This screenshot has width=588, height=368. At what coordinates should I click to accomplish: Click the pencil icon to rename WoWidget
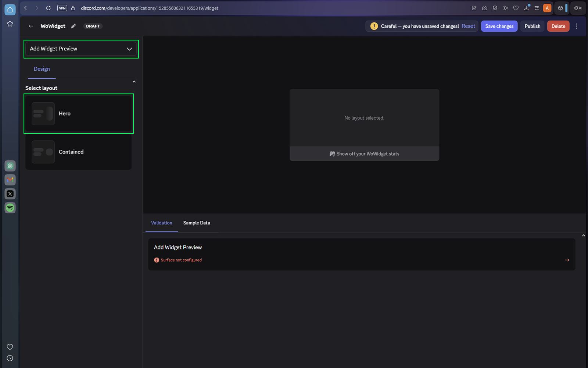tap(73, 26)
